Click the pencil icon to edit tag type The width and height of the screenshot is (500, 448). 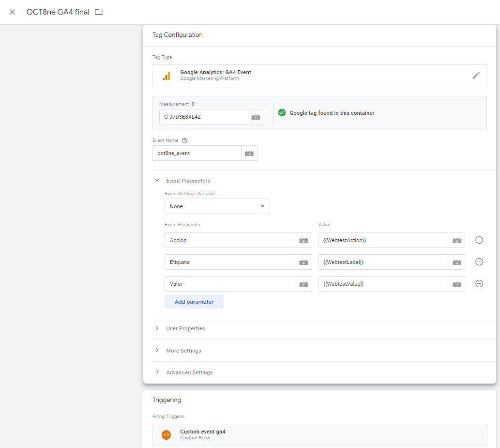click(476, 76)
